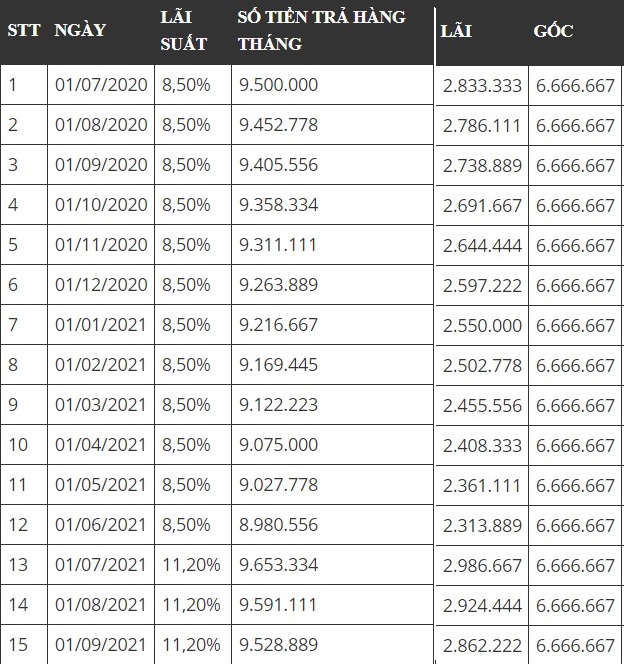
Task: Select the date cell 01/07/2020
Action: pyautogui.click(x=101, y=85)
